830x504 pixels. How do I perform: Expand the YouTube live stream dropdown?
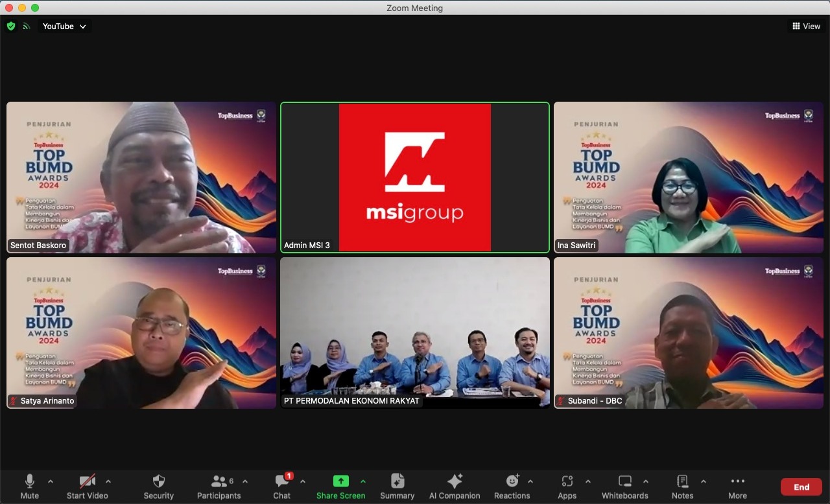click(64, 27)
